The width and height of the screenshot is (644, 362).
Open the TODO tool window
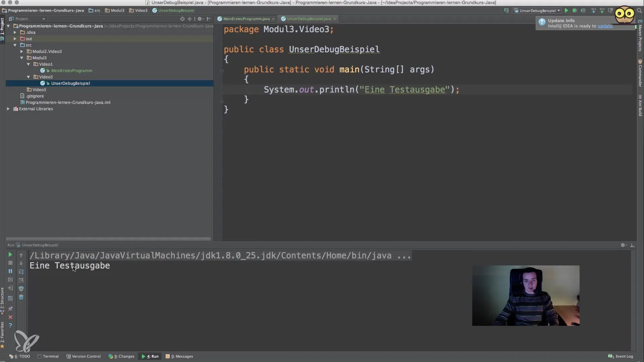click(19, 356)
